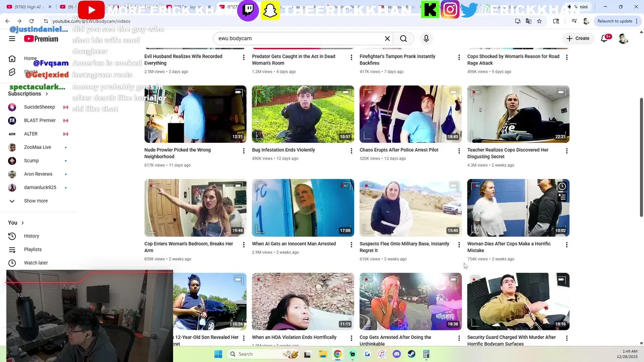The width and height of the screenshot is (644, 362).
Task: Click the magnifier search button
Action: (x=404, y=39)
